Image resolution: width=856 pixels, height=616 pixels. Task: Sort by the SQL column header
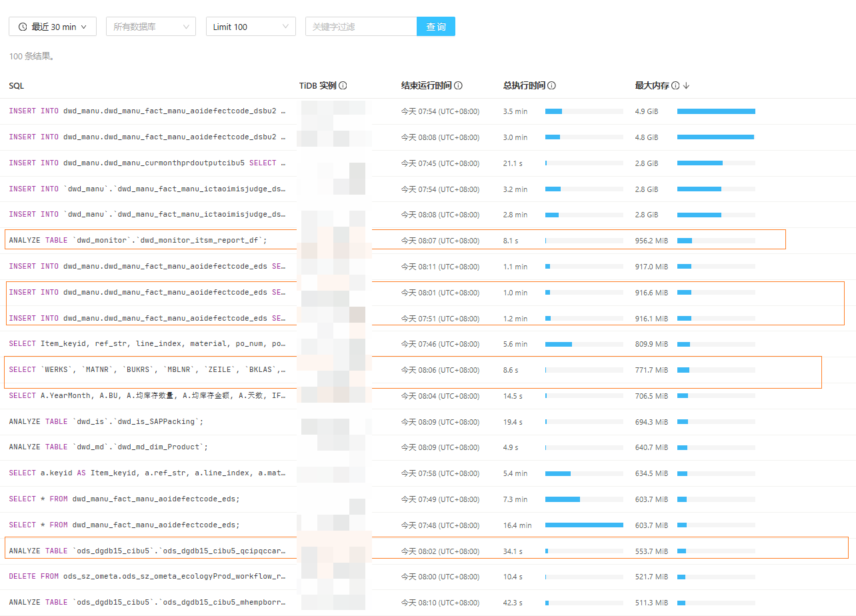(17, 86)
